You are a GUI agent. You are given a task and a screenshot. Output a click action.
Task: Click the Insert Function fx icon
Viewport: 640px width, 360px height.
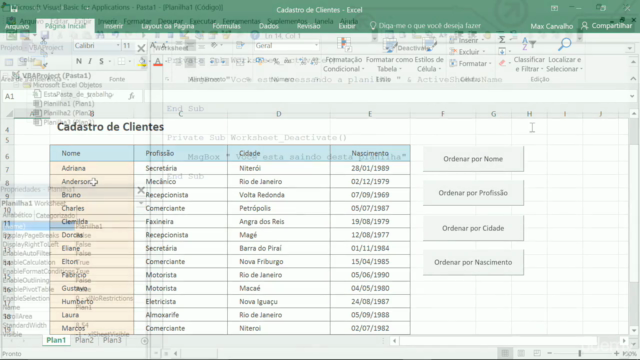click(131, 96)
